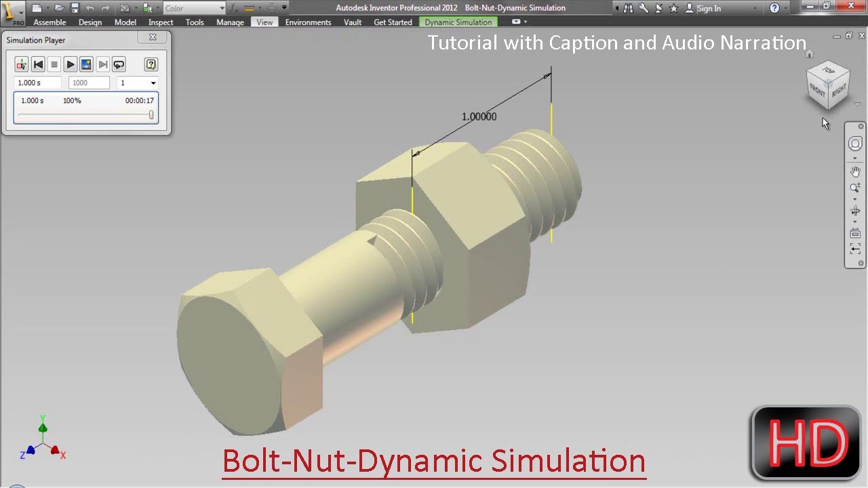Image resolution: width=868 pixels, height=488 pixels.
Task: Open a file using the folder icon
Action: (x=60, y=8)
